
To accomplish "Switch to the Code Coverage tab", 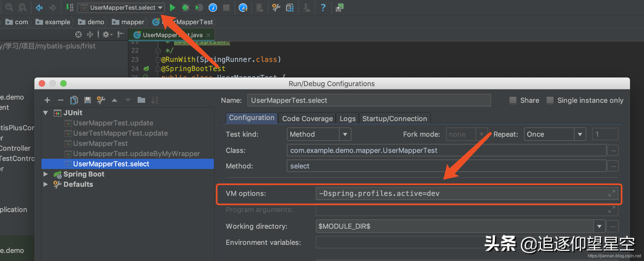I will coord(307,119).
